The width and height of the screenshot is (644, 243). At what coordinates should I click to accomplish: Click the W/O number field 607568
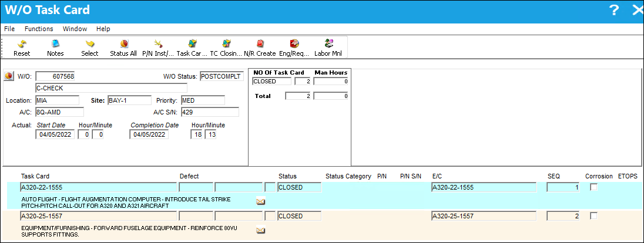(x=55, y=76)
